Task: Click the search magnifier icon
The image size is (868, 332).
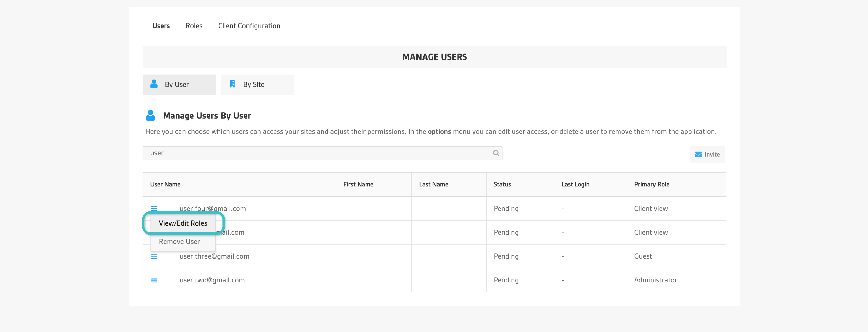Action: tap(496, 153)
